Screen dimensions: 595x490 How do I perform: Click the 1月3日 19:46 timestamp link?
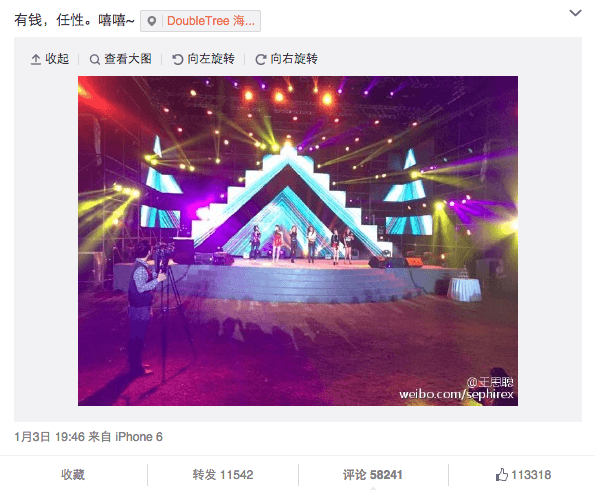49,437
